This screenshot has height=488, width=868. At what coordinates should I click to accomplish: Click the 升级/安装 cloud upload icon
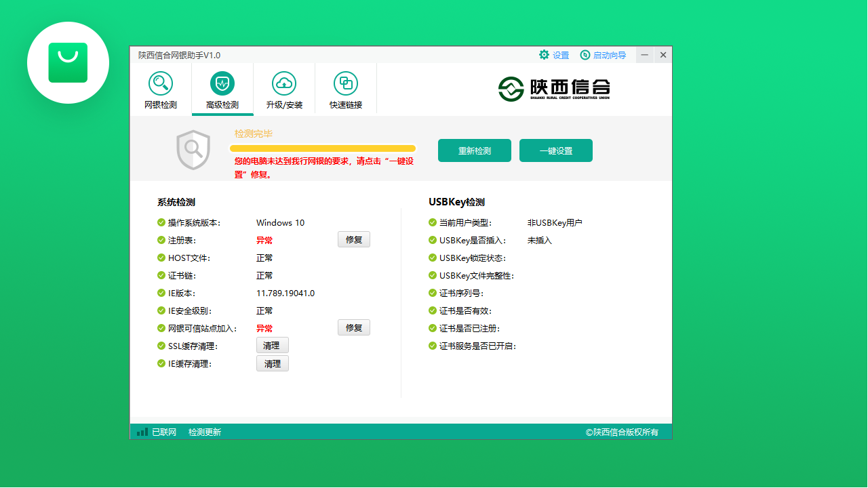point(284,83)
